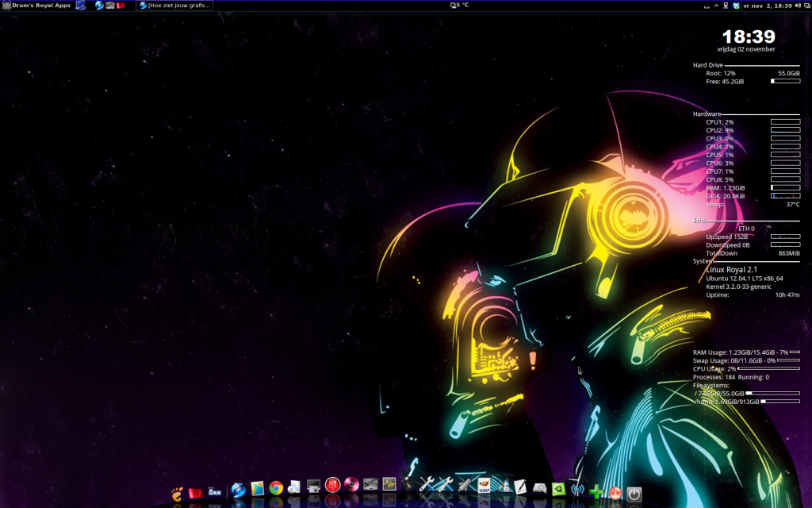Screen dimensions: 812x508
Task: Click the green plus icon in dock
Action: [596, 494]
